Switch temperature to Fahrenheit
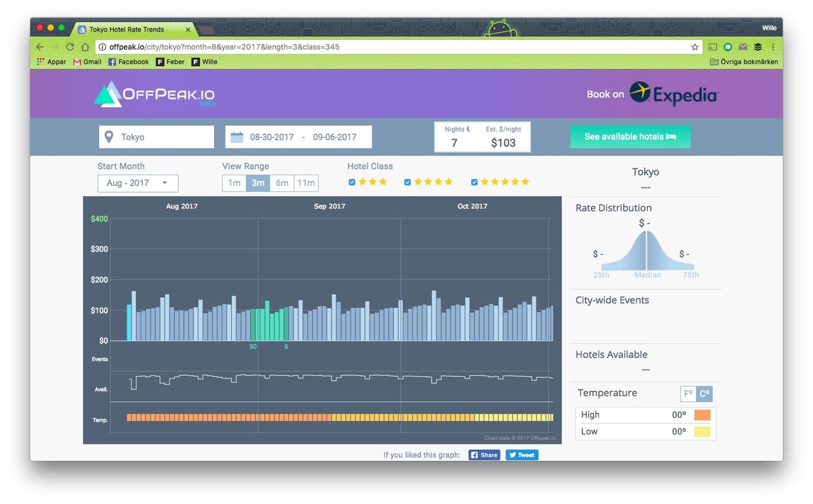This screenshot has height=504, width=813. (688, 394)
